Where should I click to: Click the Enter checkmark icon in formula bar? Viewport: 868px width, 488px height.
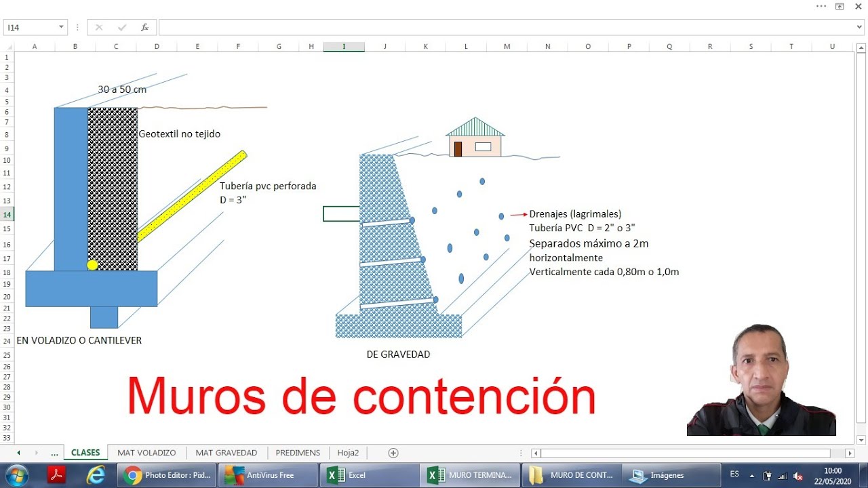122,27
